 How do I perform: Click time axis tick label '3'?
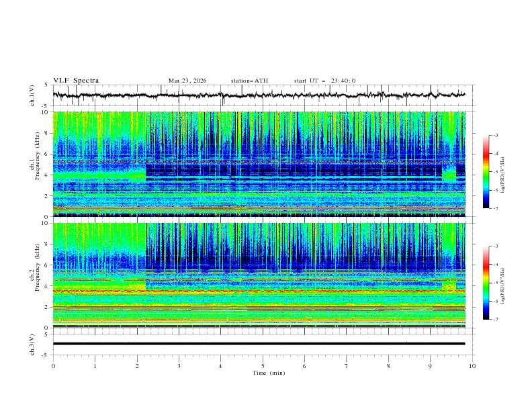(179, 366)
